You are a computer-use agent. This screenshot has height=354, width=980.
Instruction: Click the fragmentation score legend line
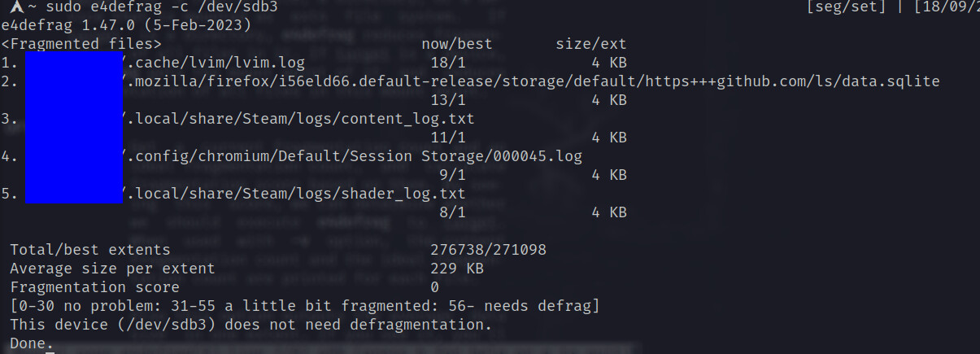[x=304, y=306]
